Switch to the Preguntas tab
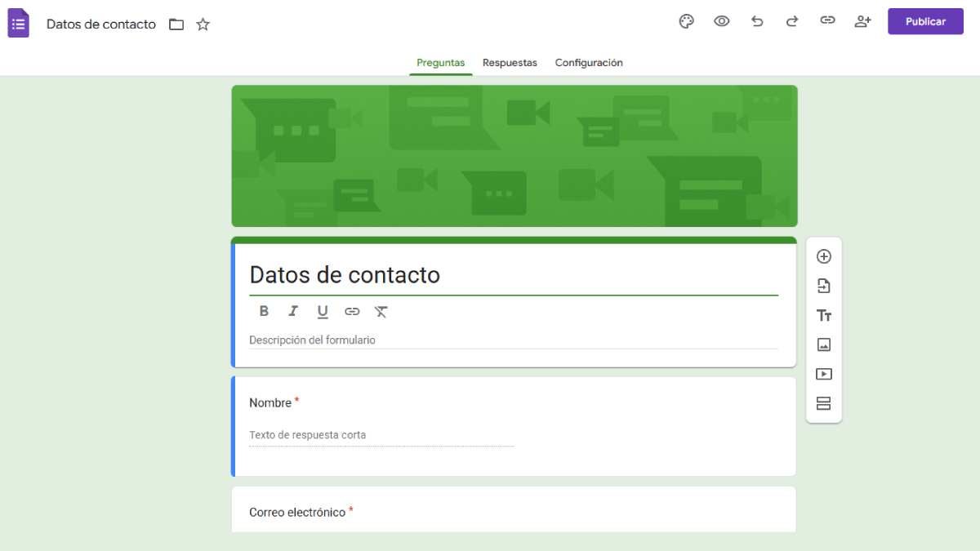 click(441, 63)
